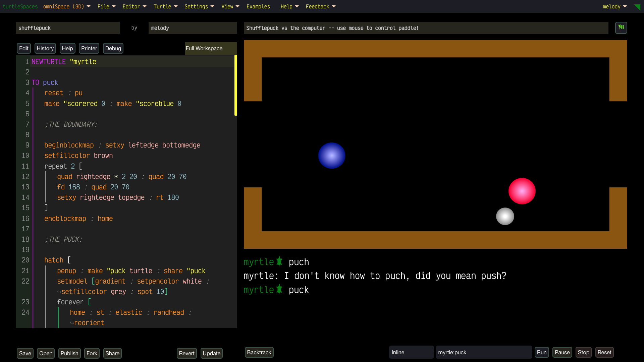Viewport: 644px width, 362px height.
Task: Click the green turtle icon beside description
Action: [x=621, y=27]
